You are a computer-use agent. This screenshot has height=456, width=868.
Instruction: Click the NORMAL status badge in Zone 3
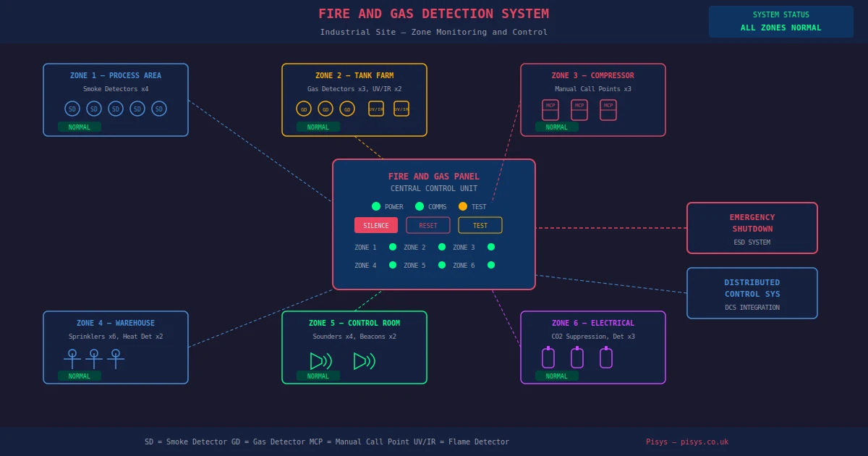(557, 127)
